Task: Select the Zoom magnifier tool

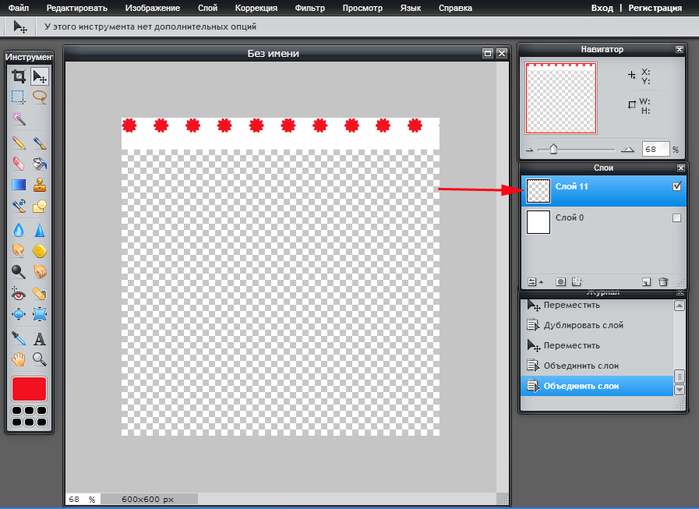Action: (40, 359)
